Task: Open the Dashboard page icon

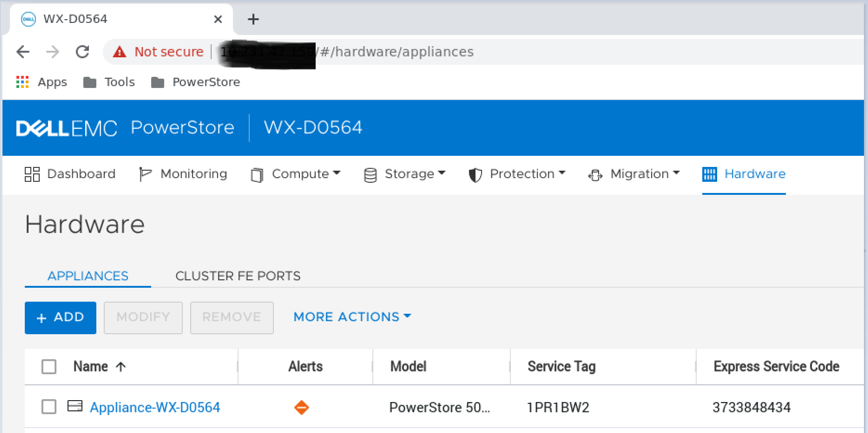Action: [32, 174]
